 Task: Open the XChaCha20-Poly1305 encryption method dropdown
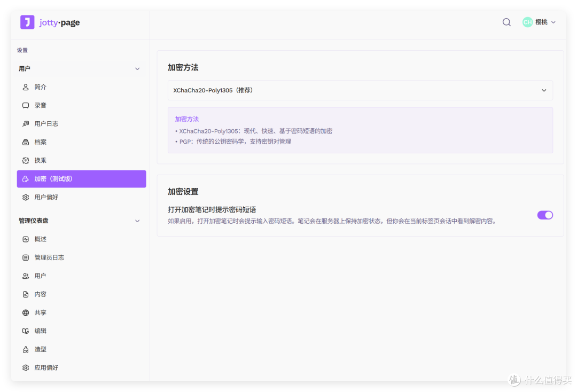point(360,90)
